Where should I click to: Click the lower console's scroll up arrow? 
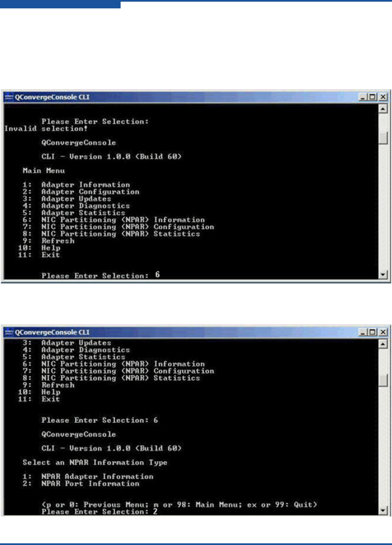pos(384,344)
